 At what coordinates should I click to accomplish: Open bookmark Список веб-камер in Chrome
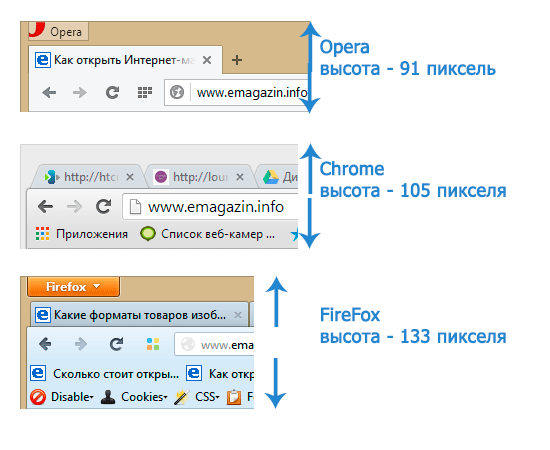(x=207, y=234)
